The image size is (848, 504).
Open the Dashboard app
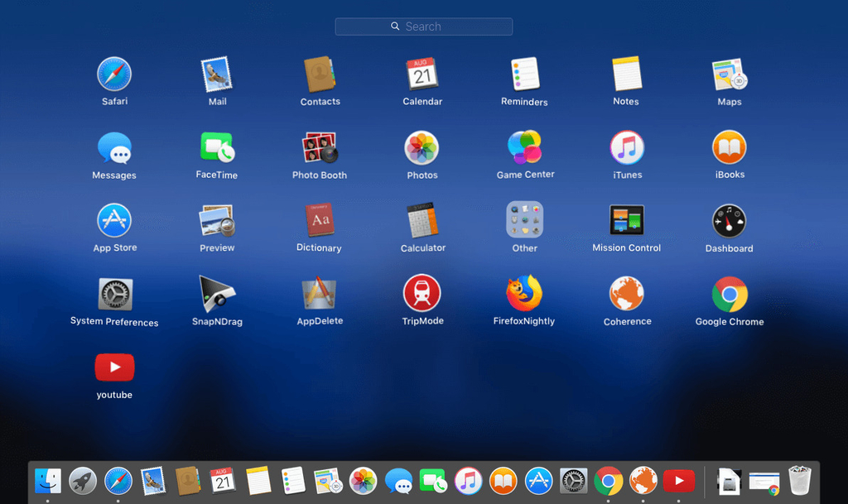pyautogui.click(x=729, y=221)
